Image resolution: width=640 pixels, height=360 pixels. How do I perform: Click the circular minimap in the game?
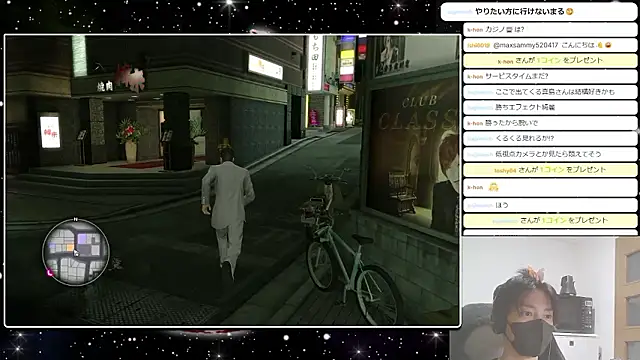coord(76,252)
